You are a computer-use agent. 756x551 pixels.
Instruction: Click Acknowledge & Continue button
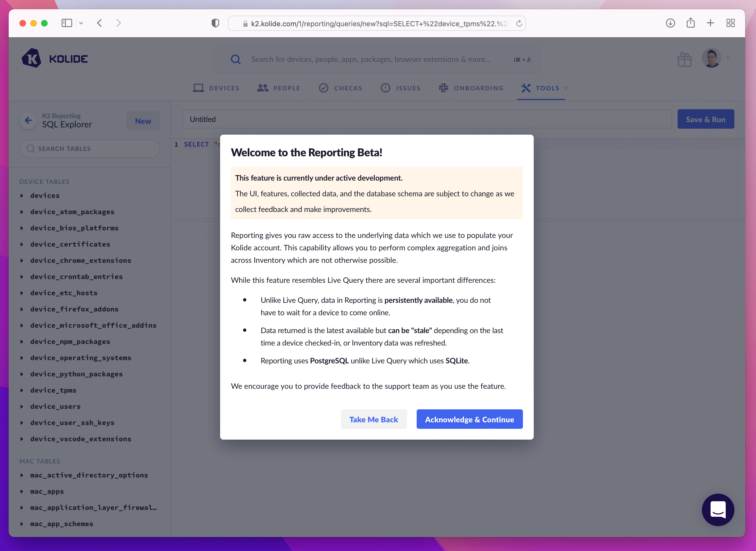coord(469,419)
